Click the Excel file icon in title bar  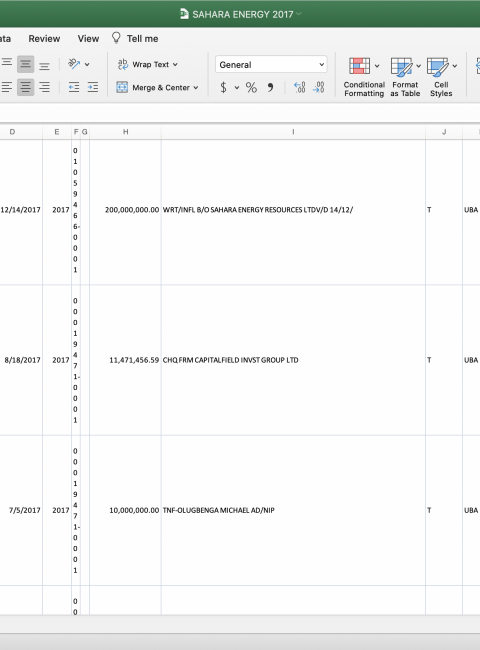click(x=184, y=14)
